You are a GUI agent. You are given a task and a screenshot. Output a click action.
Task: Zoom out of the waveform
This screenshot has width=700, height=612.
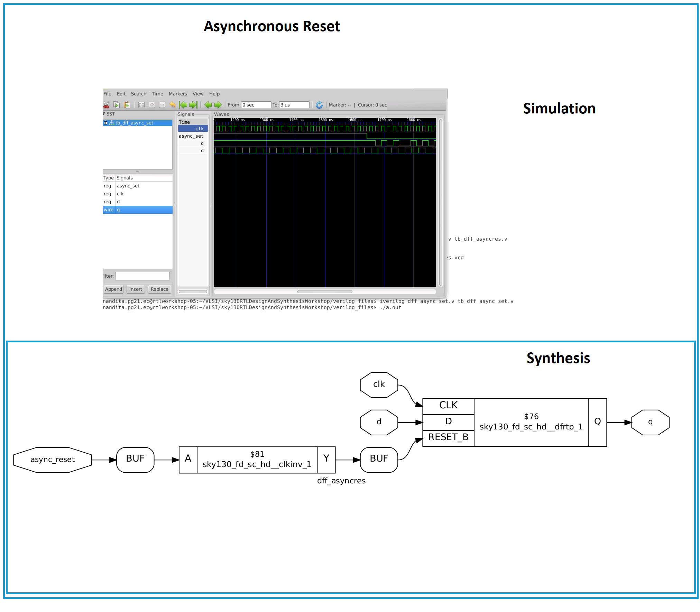162,105
